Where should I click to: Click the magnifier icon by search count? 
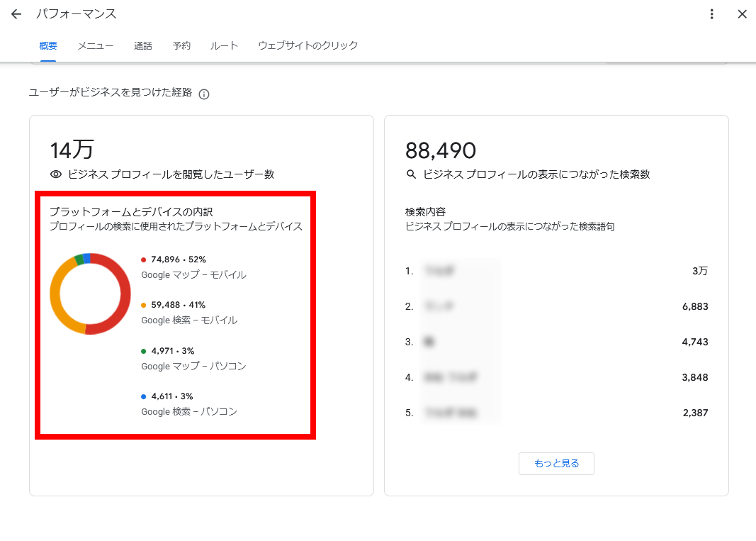[411, 174]
